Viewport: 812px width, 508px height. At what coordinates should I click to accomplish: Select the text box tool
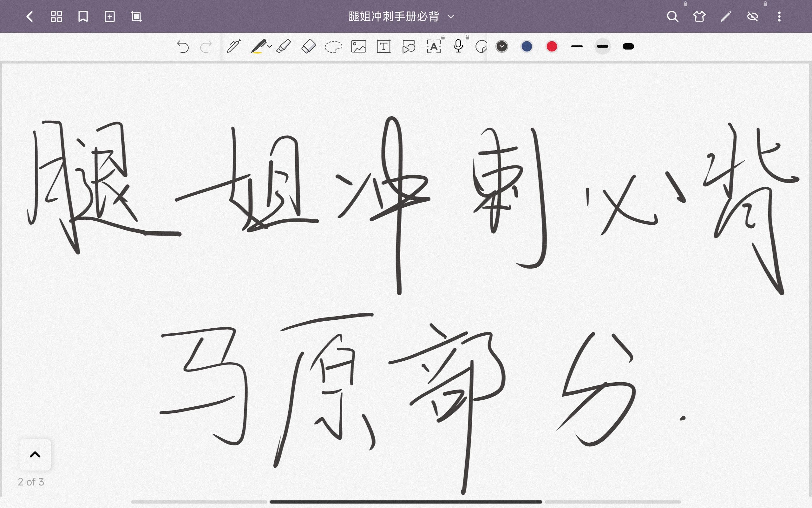[383, 46]
